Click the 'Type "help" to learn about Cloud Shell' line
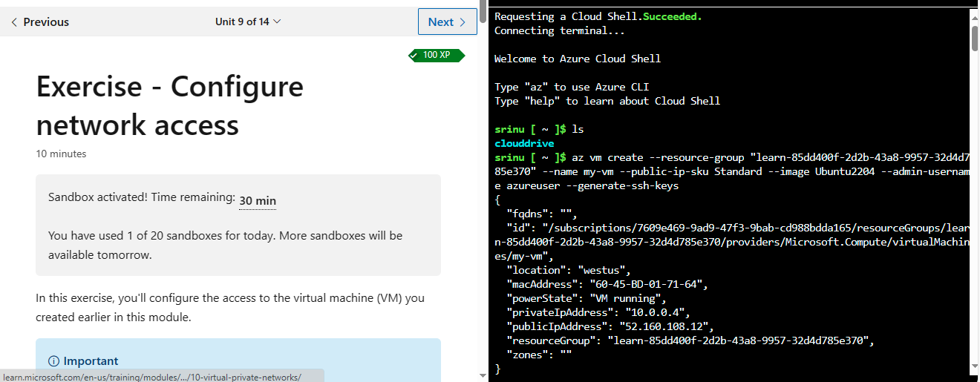This screenshot has height=382, width=980. click(x=607, y=101)
